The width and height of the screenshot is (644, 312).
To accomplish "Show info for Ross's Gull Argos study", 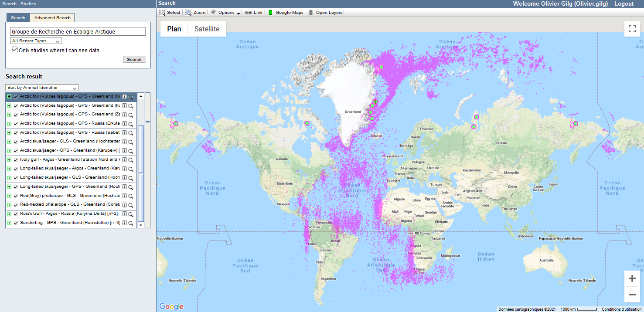I will coord(124,214).
